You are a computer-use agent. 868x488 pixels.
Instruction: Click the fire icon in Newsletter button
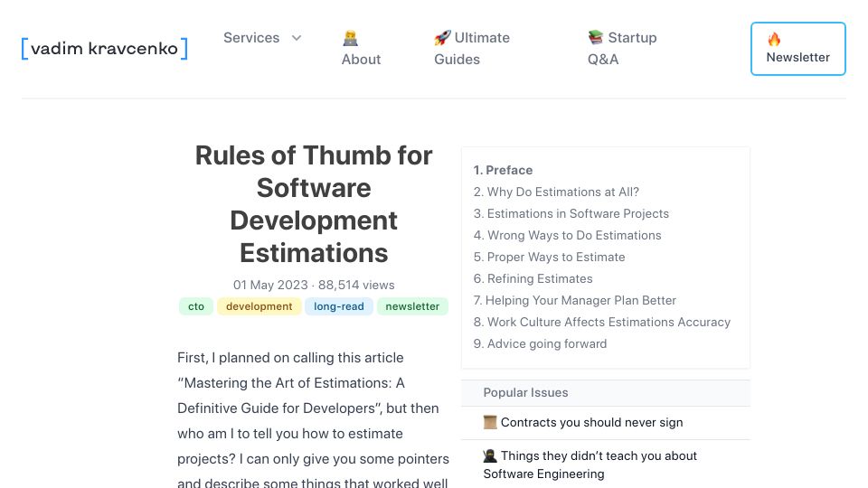click(774, 39)
